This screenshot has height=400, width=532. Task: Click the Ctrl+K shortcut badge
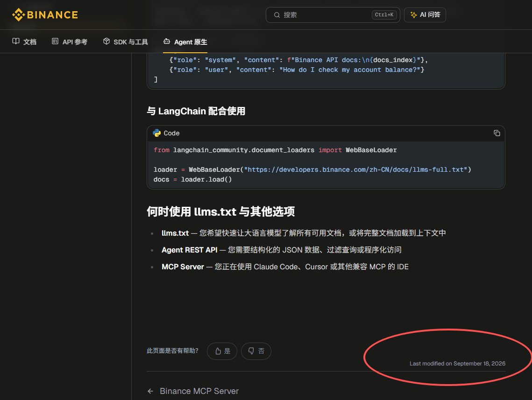click(384, 15)
